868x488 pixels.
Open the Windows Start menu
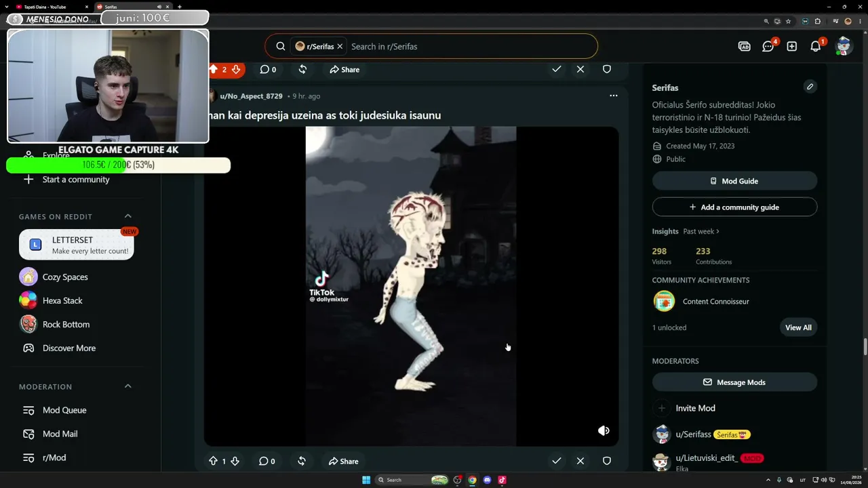pos(366,480)
